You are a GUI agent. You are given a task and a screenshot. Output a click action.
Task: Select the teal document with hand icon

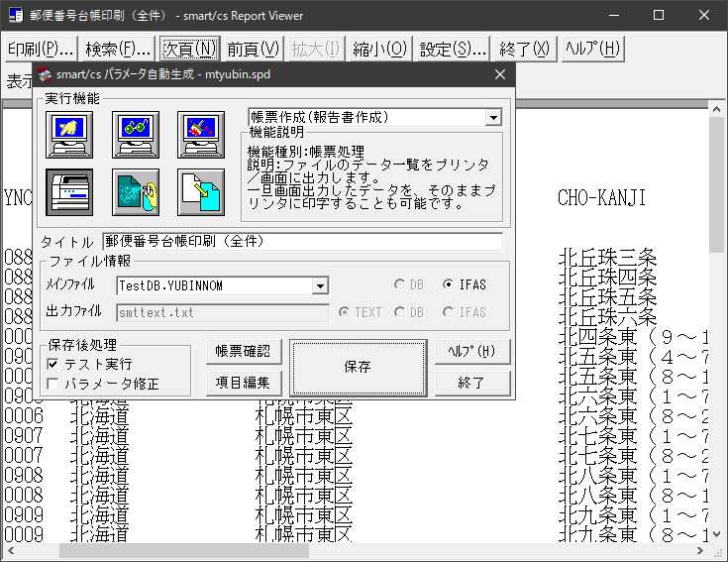pos(136,192)
